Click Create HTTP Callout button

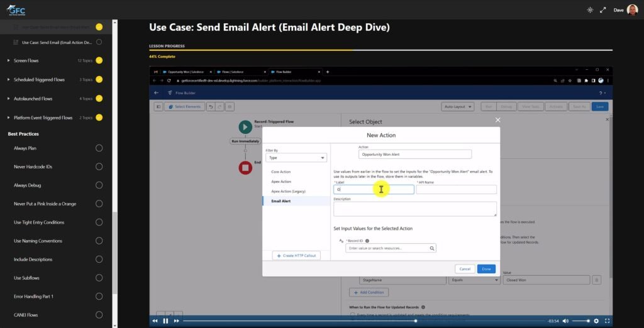pos(296,255)
